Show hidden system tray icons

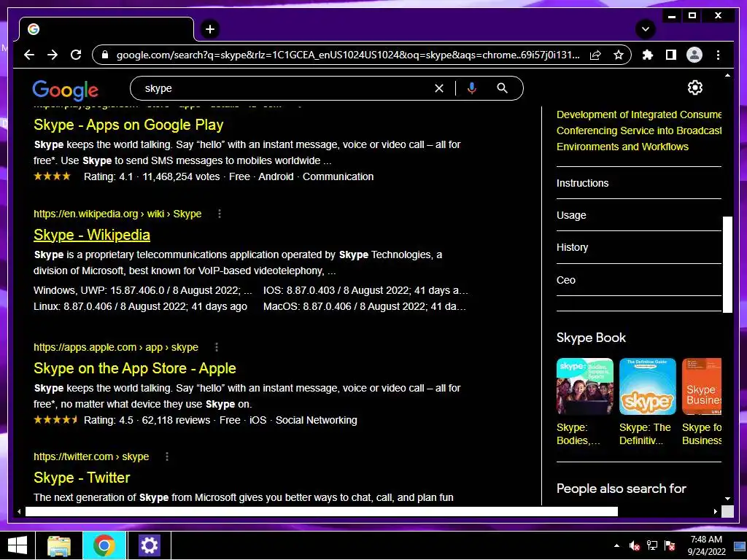coord(616,545)
